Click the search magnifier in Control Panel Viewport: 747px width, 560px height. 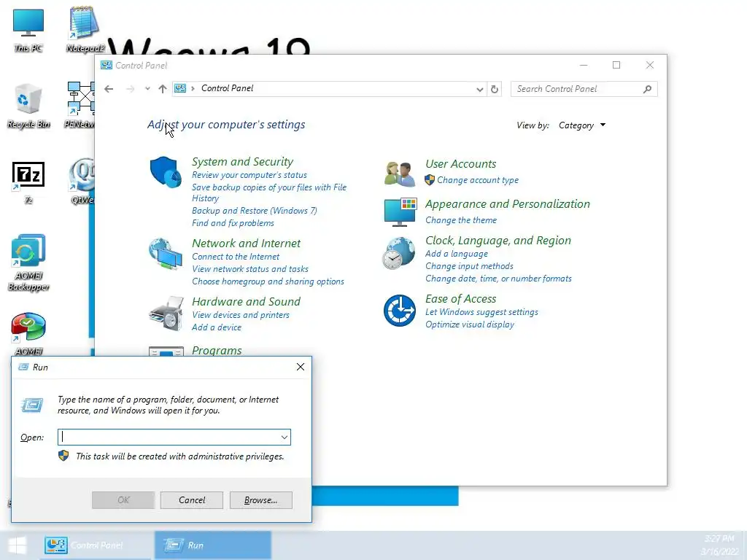click(x=647, y=89)
